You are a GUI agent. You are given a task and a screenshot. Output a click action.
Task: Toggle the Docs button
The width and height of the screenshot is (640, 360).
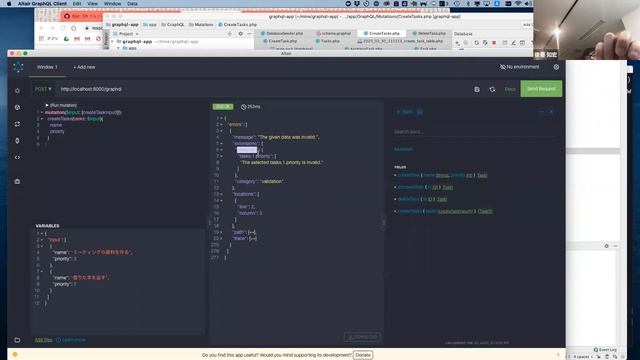(x=509, y=89)
